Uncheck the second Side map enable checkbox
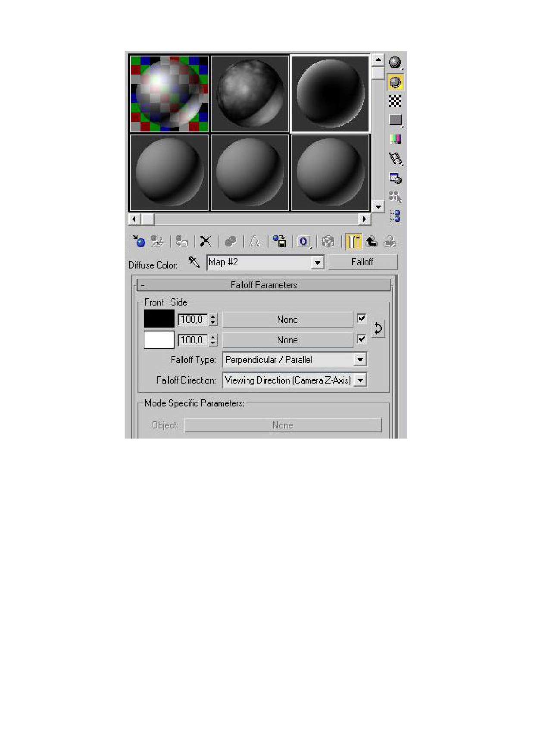Screen dimensions: 534x756 362,339
